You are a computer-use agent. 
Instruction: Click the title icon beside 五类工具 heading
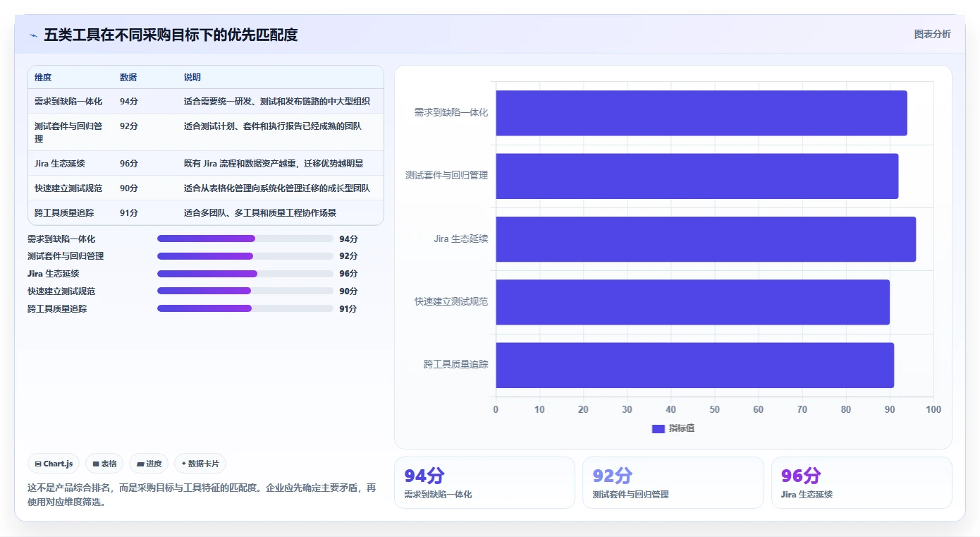33,35
